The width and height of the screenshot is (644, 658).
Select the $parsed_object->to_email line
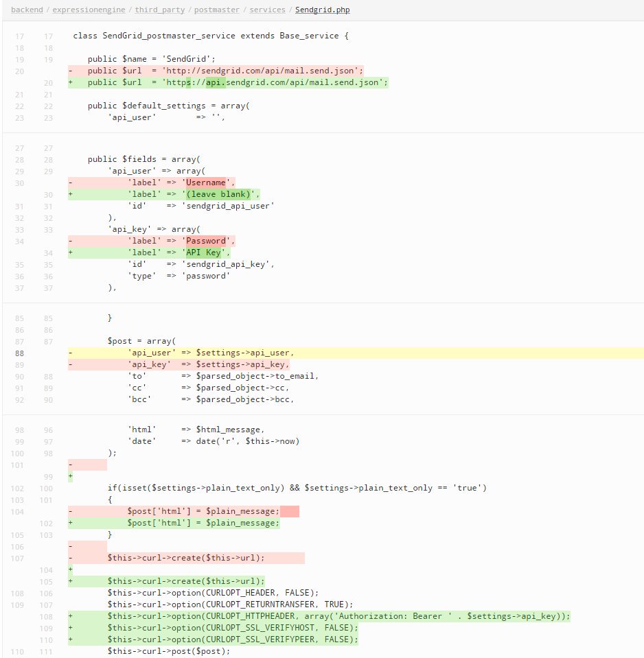point(223,377)
